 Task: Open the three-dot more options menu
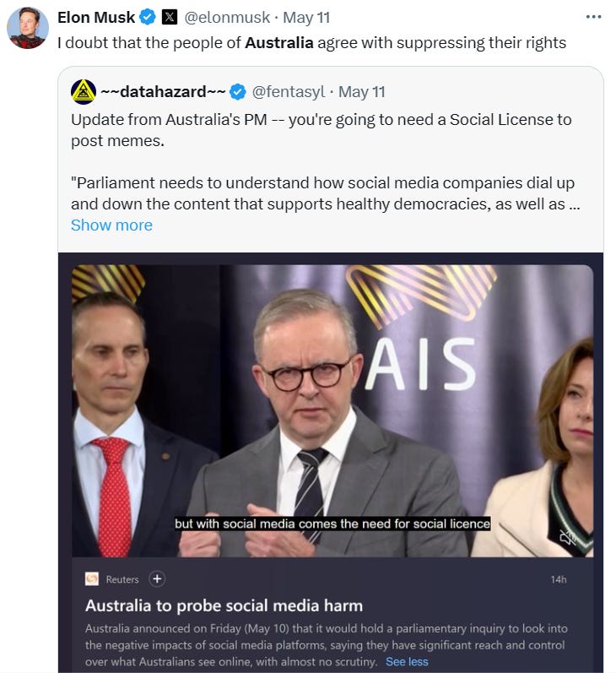(593, 17)
